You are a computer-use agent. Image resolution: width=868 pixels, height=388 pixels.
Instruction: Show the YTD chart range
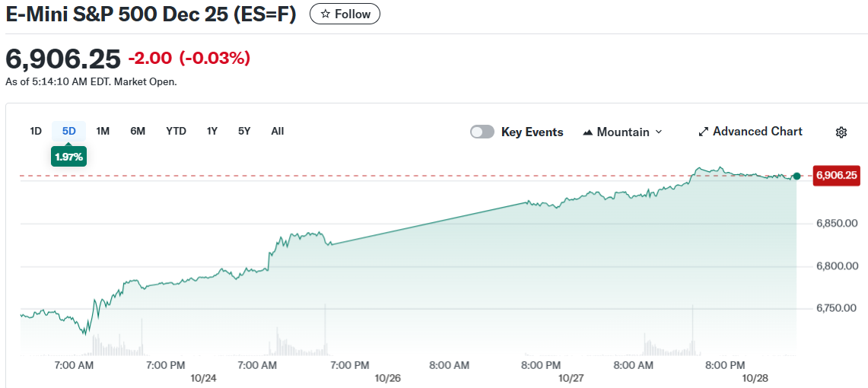click(176, 131)
